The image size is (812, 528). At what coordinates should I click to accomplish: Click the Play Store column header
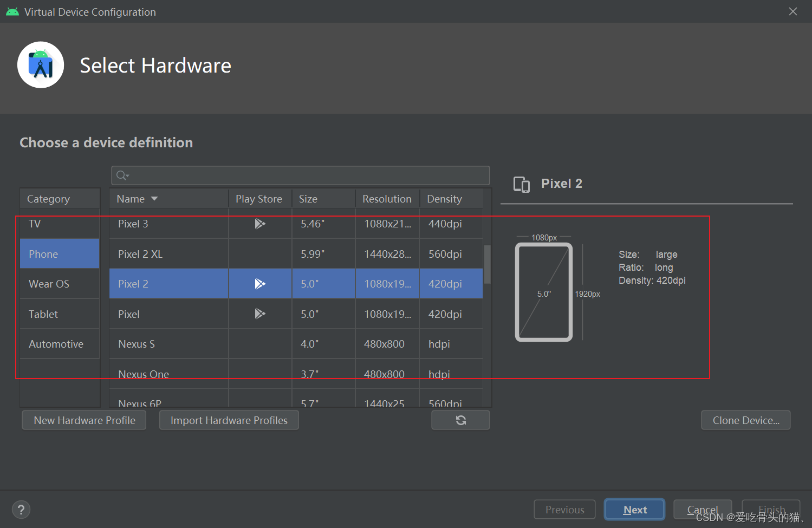260,199
